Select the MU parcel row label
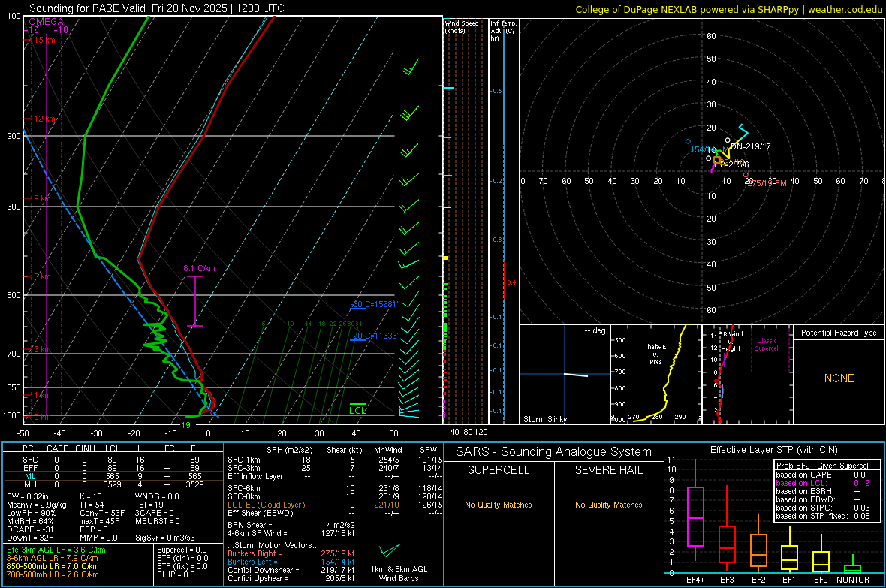 coord(30,484)
